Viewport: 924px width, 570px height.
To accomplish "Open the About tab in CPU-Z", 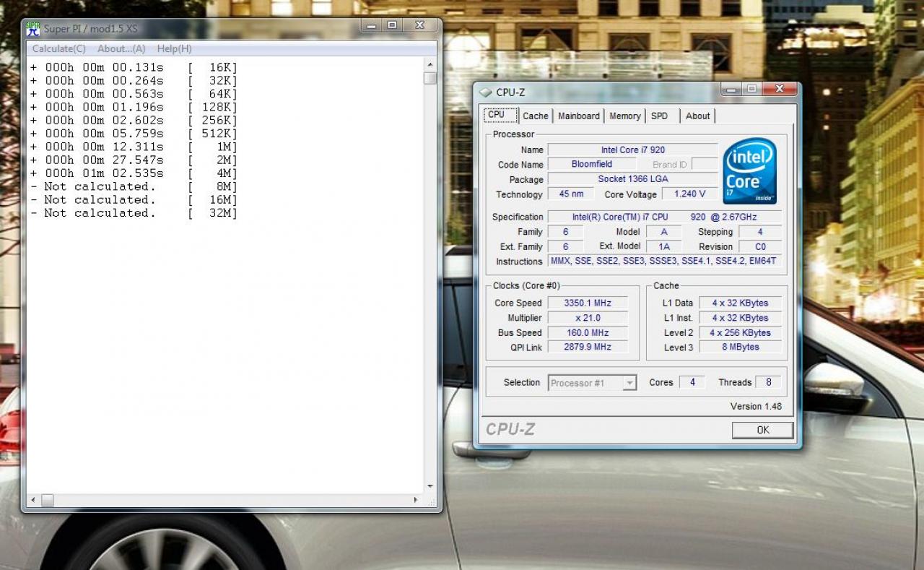I will 698,116.
